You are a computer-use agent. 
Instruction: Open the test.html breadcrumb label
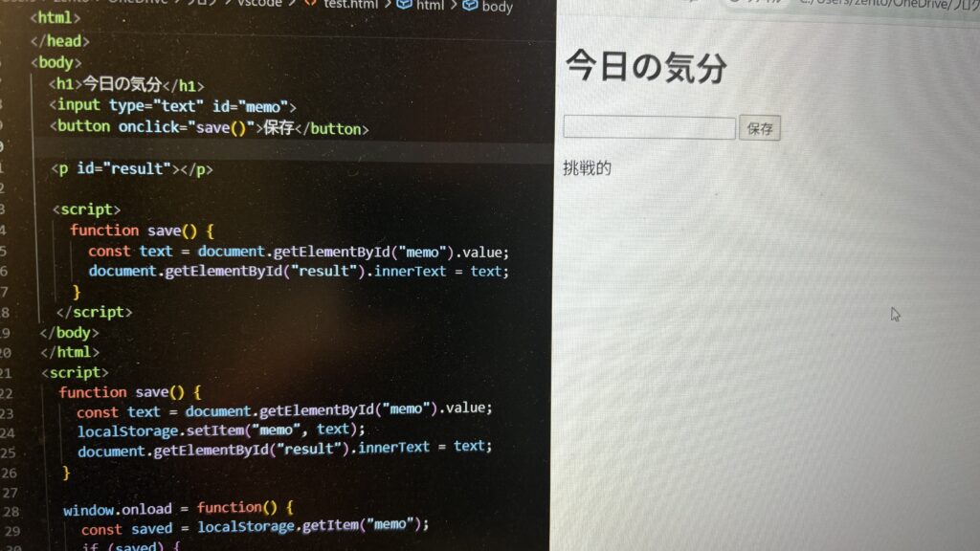[351, 4]
